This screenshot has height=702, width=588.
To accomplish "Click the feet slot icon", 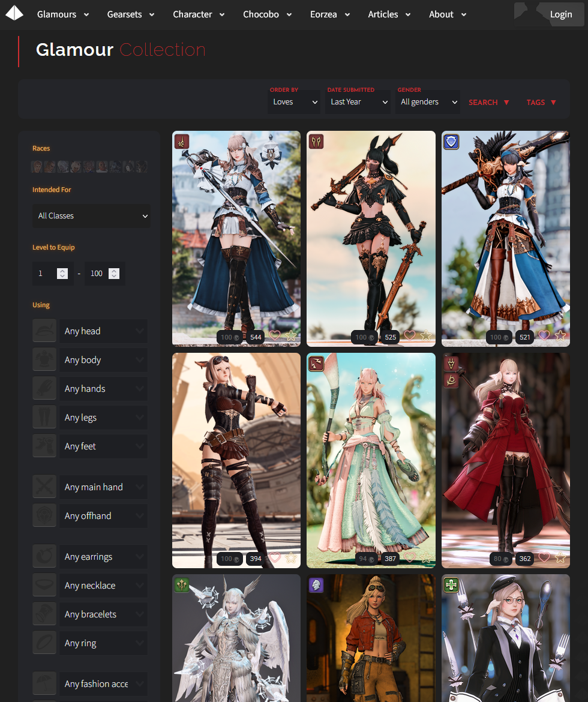I will click(44, 446).
